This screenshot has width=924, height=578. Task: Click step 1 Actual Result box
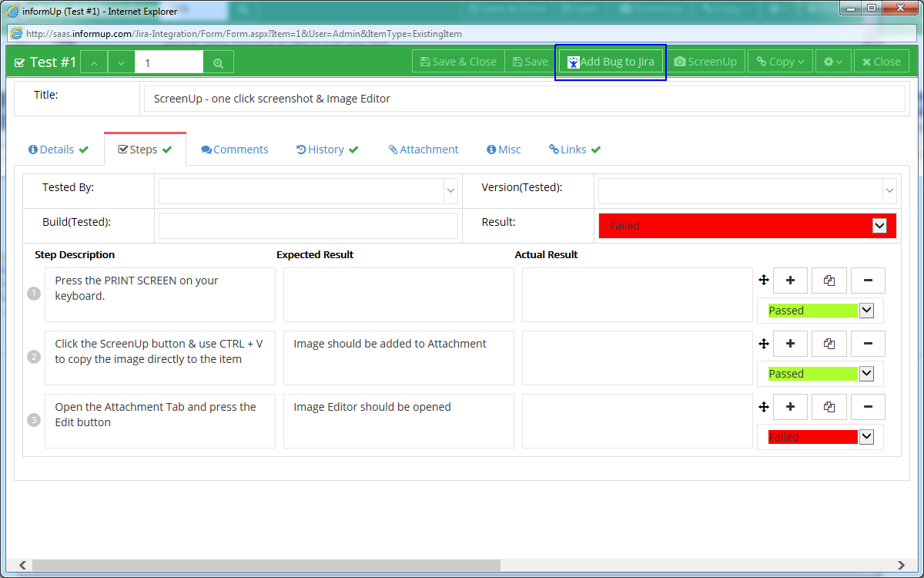tap(638, 294)
